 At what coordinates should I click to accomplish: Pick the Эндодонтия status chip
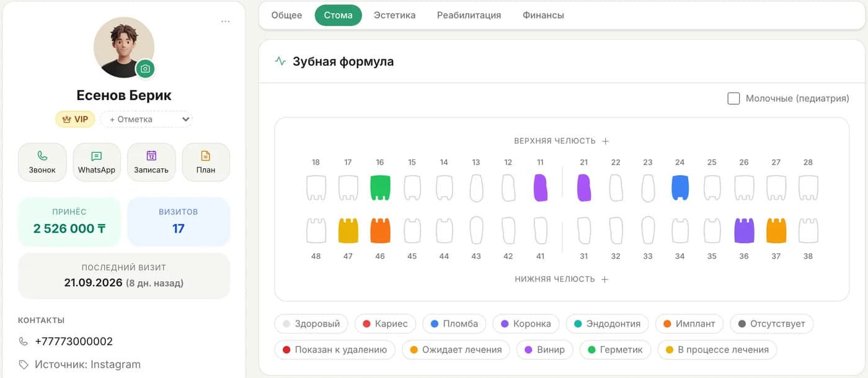[x=608, y=323]
